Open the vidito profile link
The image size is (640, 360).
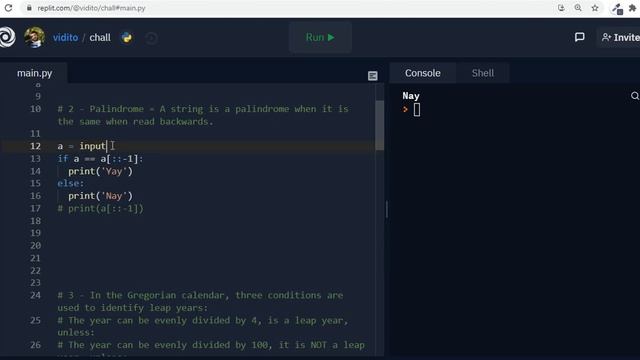65,38
